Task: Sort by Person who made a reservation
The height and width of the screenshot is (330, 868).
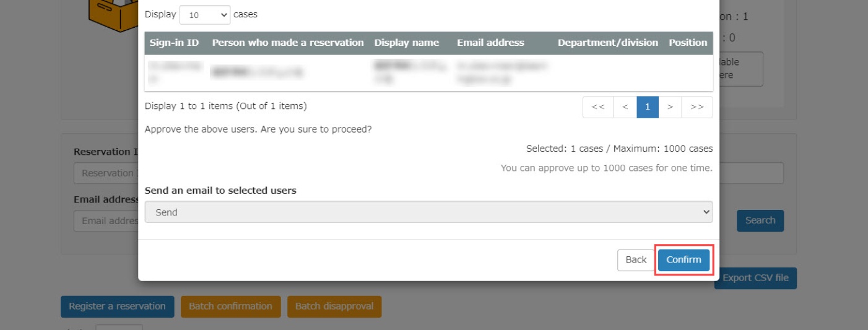Action: [x=288, y=43]
